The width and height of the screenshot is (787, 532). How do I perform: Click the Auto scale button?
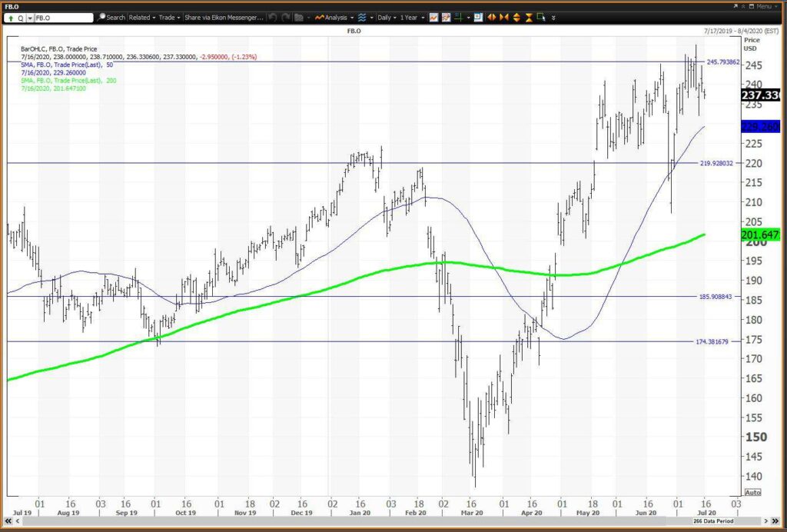click(x=753, y=492)
